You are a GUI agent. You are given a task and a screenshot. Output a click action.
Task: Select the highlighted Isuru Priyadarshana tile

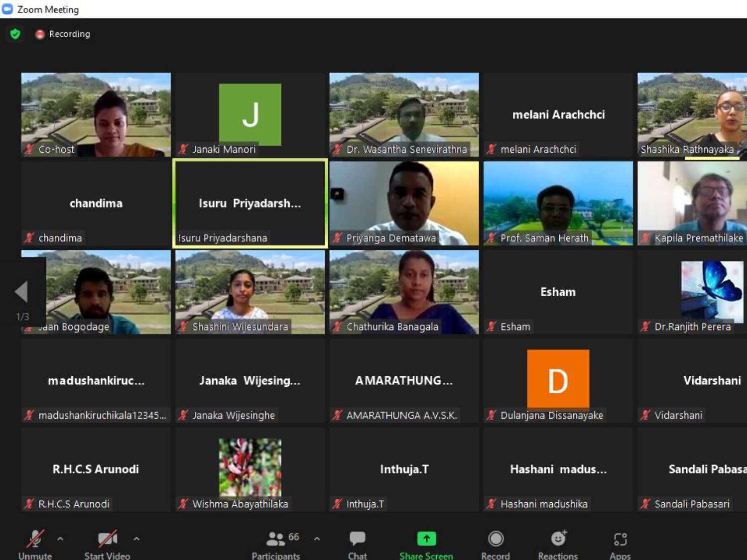coord(250,204)
